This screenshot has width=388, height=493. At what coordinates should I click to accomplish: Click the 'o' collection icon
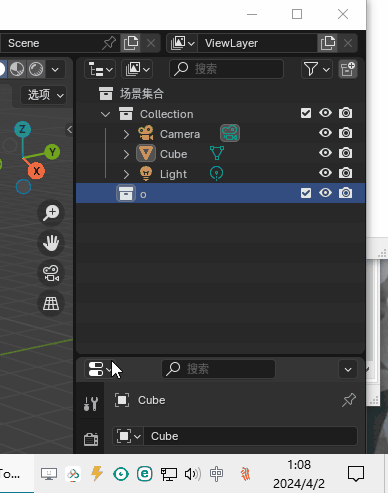click(126, 193)
